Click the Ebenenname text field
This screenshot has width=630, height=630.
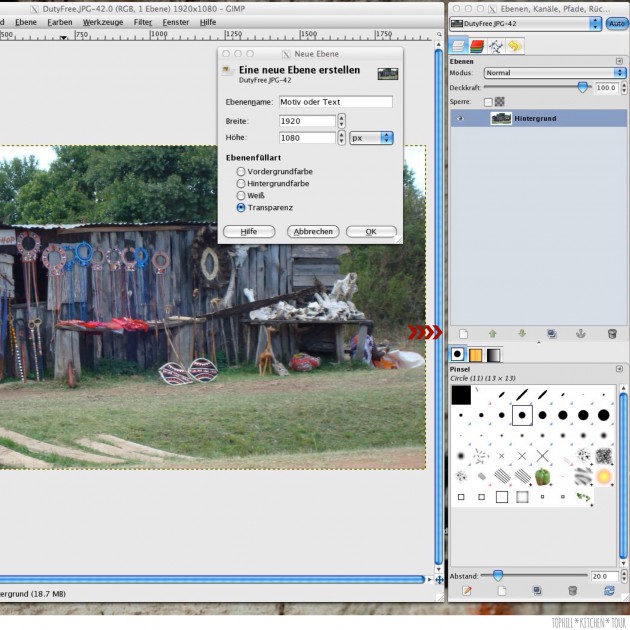(336, 102)
